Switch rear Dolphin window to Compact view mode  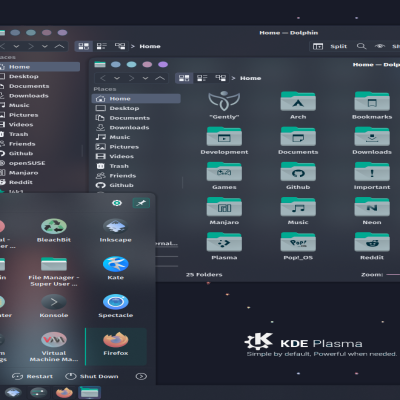(x=102, y=46)
